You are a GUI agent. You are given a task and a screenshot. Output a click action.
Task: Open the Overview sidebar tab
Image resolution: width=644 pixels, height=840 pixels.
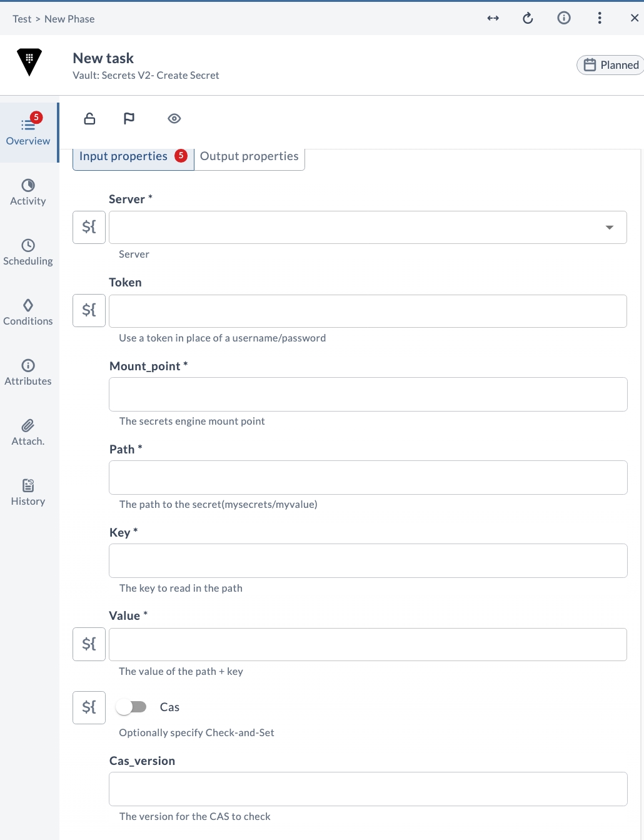(x=28, y=132)
